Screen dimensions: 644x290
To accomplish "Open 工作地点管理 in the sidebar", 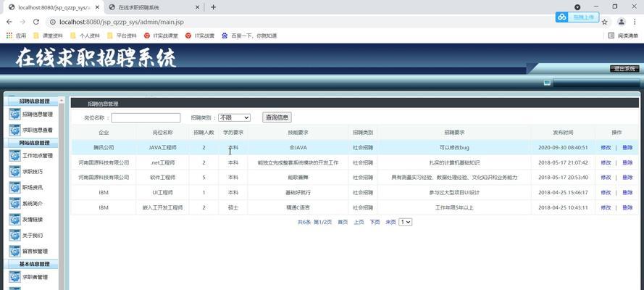I will pos(38,156).
